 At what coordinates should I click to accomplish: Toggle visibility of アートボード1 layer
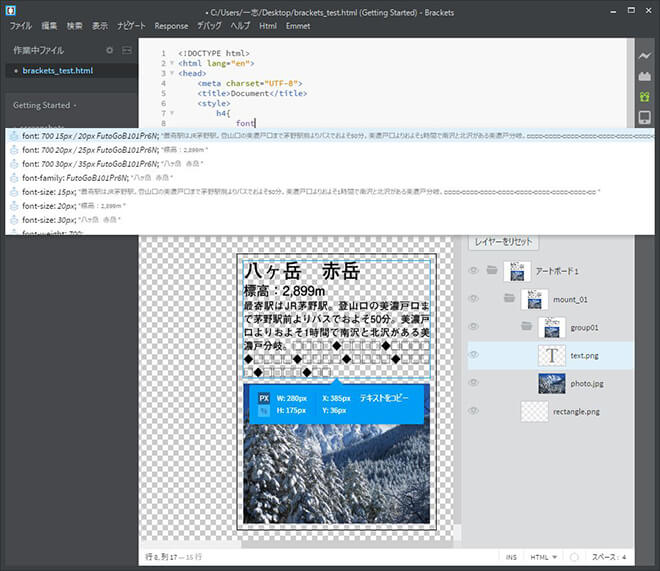pyautogui.click(x=474, y=270)
